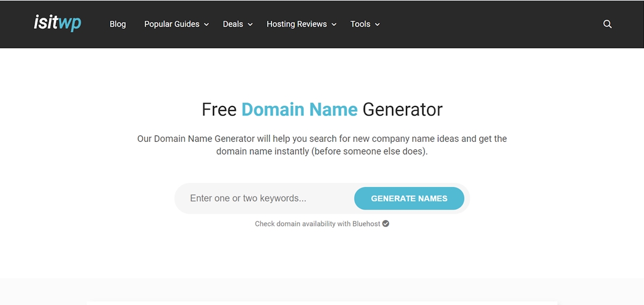Open the Blog menu item
644x305 pixels.
[118, 24]
